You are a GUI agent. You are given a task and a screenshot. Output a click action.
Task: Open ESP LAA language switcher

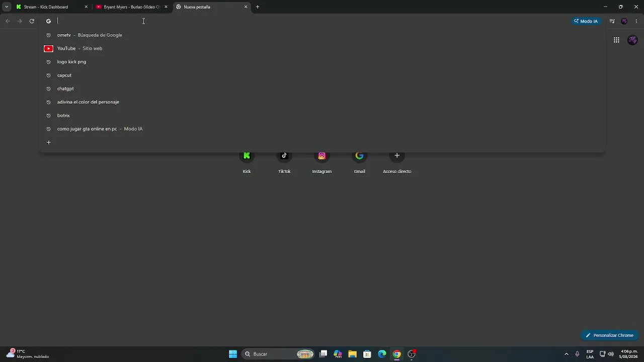(590, 354)
